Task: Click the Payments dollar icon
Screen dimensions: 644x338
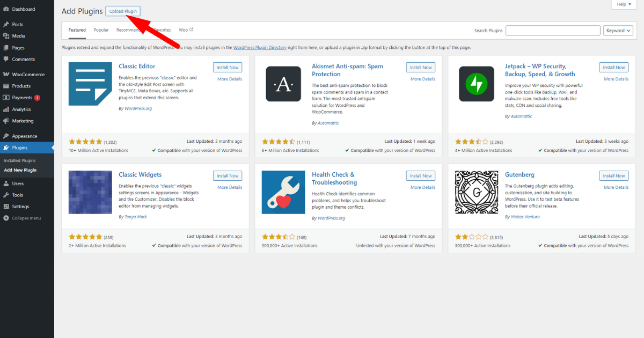Action: pos(6,98)
